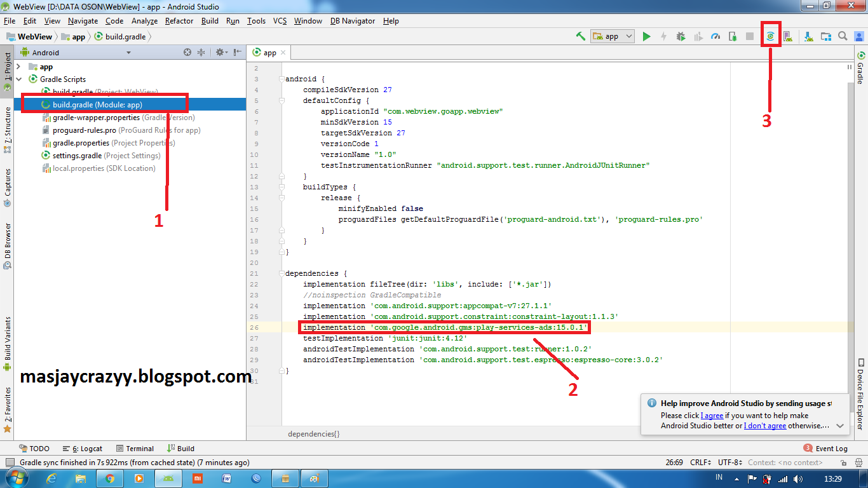Close the app editor tab
Image resolution: width=868 pixels, height=488 pixels.
click(x=283, y=53)
